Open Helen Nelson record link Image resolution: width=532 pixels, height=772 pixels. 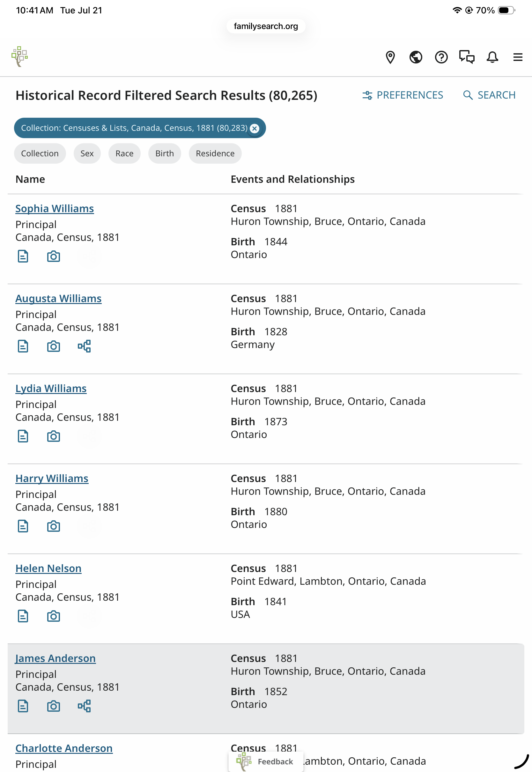click(x=48, y=568)
